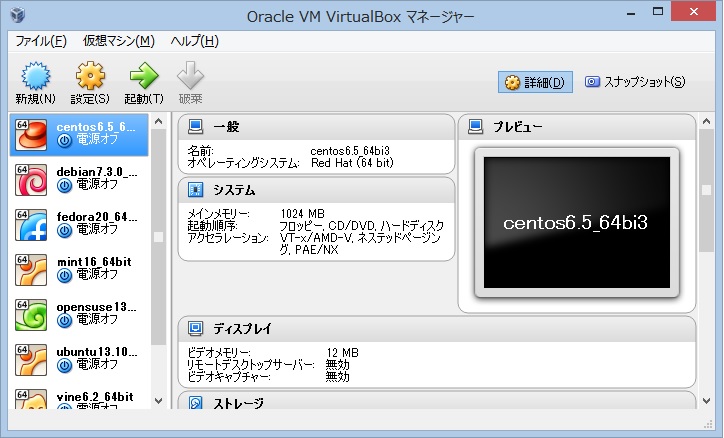Open the 仮想マシン(M) menu
The width and height of the screenshot is (724, 438).
[119, 41]
